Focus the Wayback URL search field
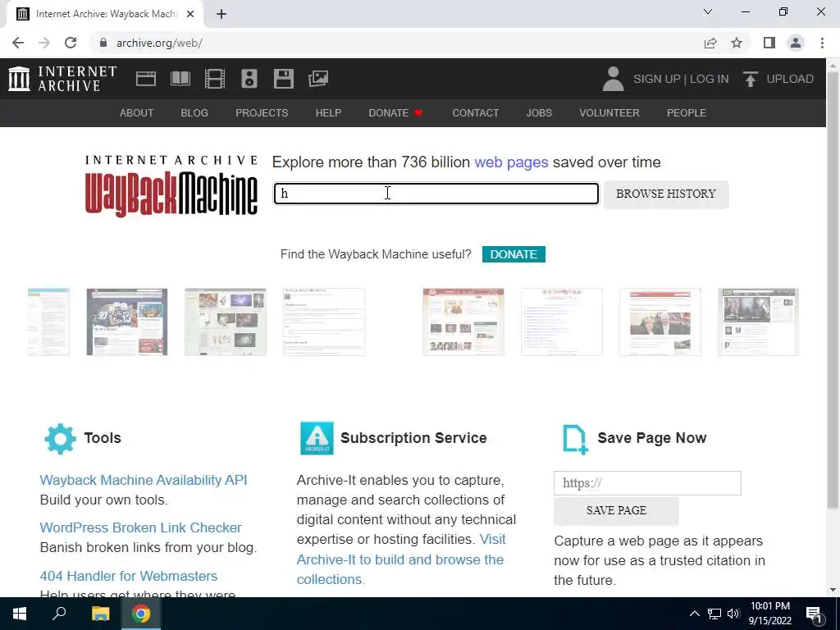The width and height of the screenshot is (840, 630). pos(436,194)
